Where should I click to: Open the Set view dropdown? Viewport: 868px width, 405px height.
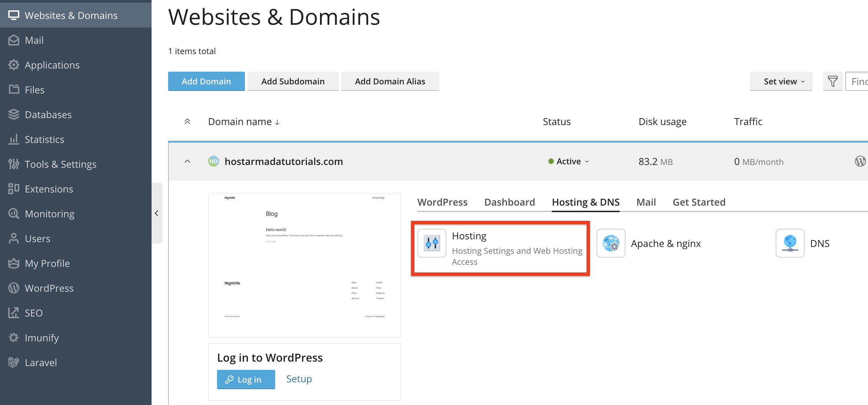[x=781, y=81]
